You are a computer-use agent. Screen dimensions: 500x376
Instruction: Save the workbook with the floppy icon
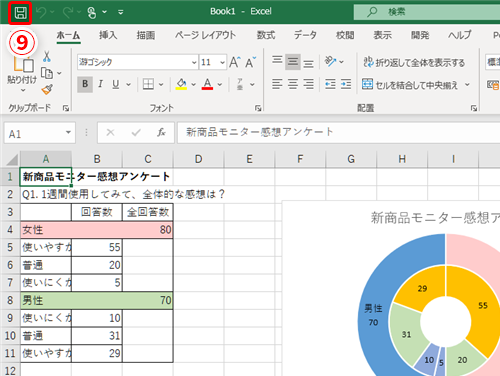point(20,13)
